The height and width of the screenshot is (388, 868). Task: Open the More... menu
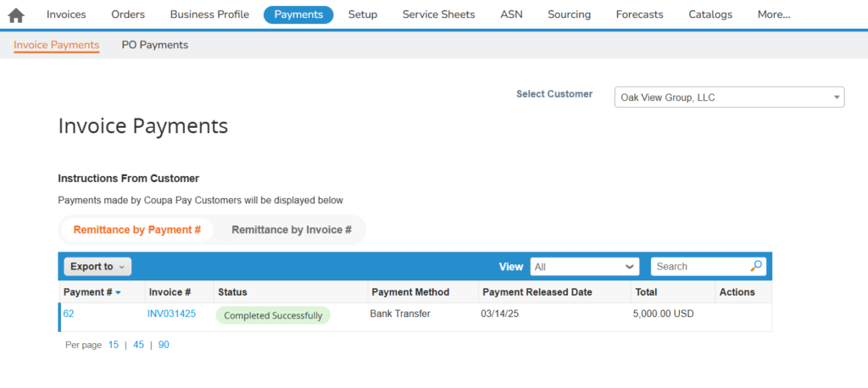pos(773,15)
